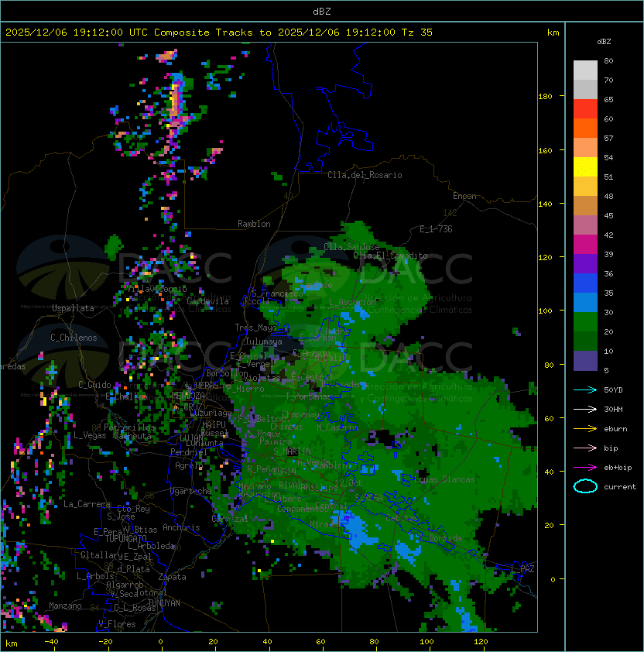Select the purple swatch between 39 and 36
Screen dimensions: 644x652
(x=585, y=263)
